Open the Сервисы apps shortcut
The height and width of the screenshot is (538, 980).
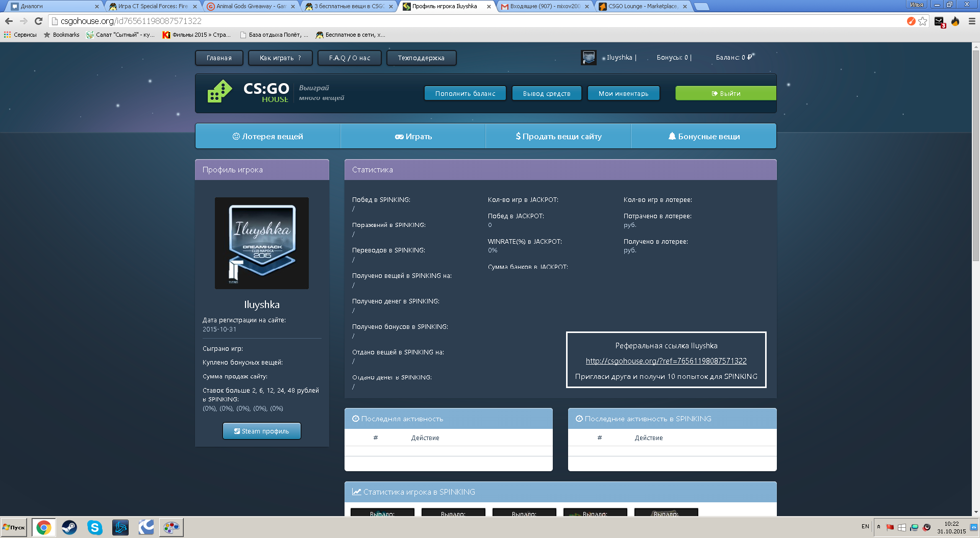pyautogui.click(x=20, y=35)
